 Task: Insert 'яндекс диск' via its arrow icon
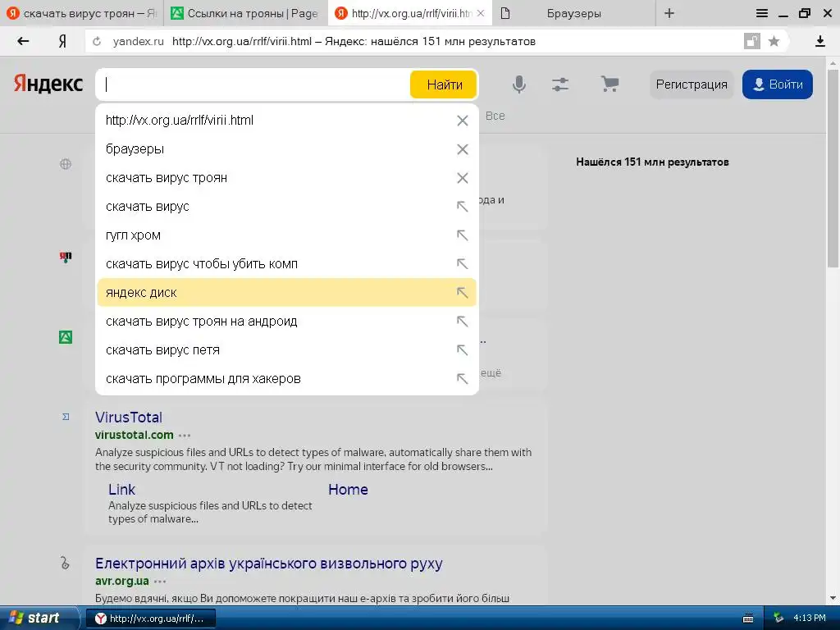(x=463, y=293)
